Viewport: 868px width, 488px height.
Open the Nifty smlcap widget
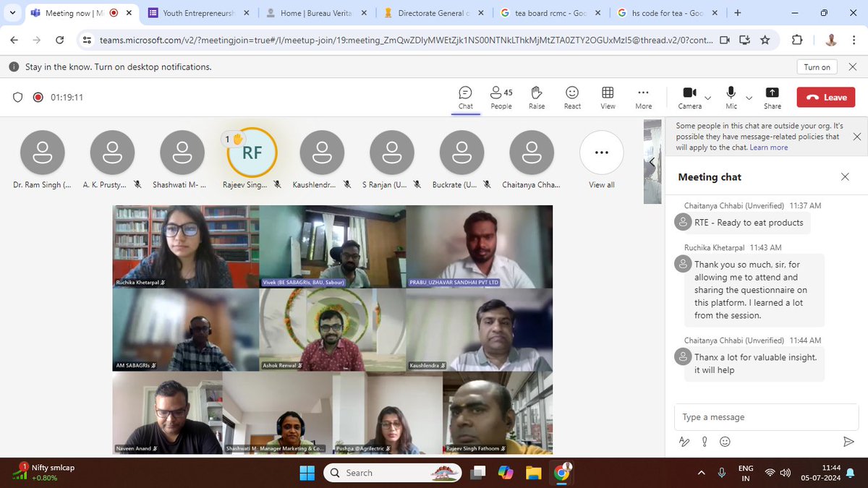click(44, 473)
